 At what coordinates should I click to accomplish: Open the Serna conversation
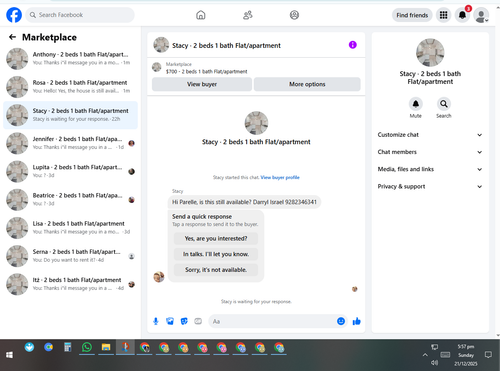click(x=70, y=256)
